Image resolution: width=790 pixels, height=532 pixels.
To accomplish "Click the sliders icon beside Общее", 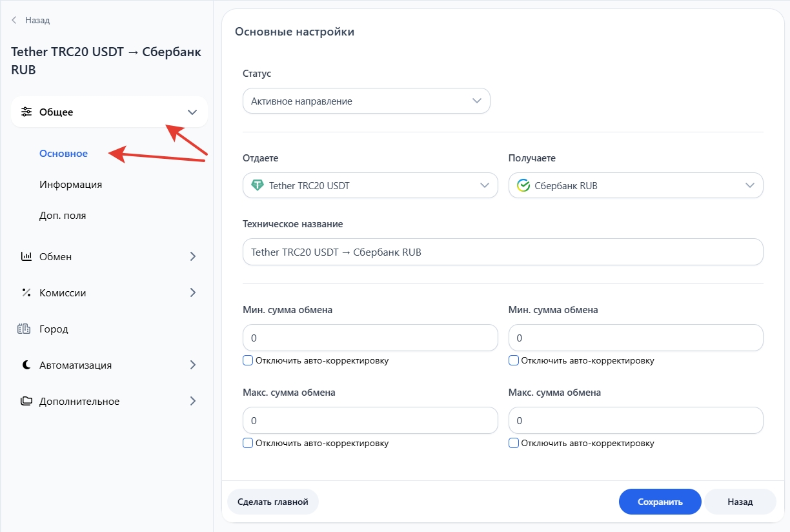I will [26, 112].
